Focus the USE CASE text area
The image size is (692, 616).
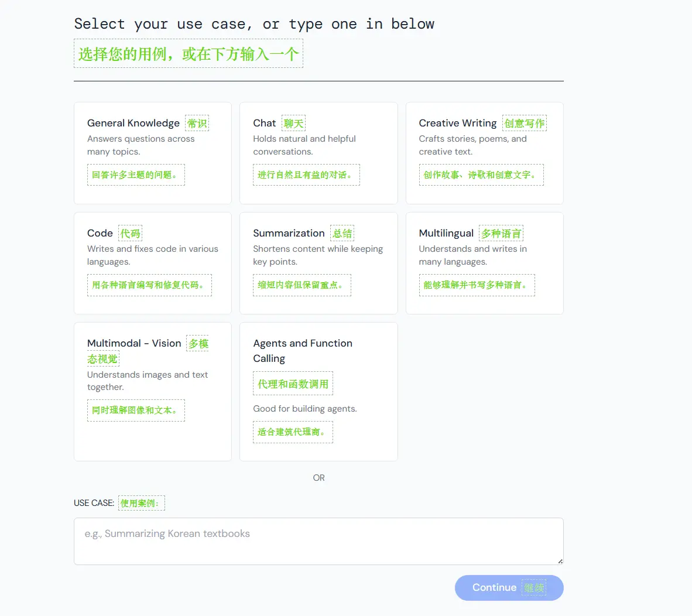tap(318, 541)
